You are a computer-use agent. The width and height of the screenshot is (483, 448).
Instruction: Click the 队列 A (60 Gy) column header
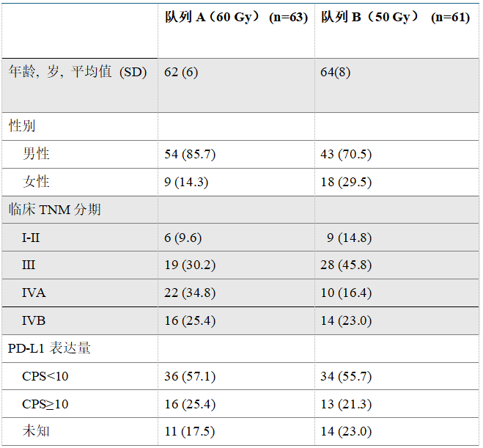point(235,18)
